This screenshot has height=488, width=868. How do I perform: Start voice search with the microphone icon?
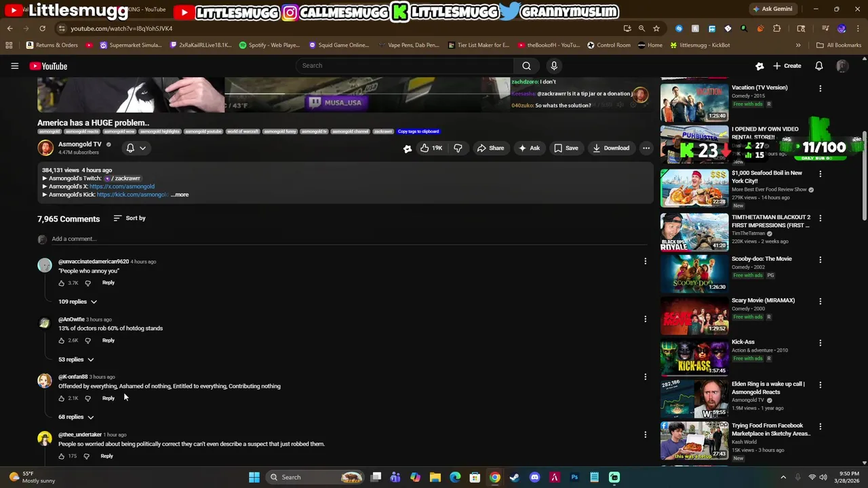coord(554,66)
